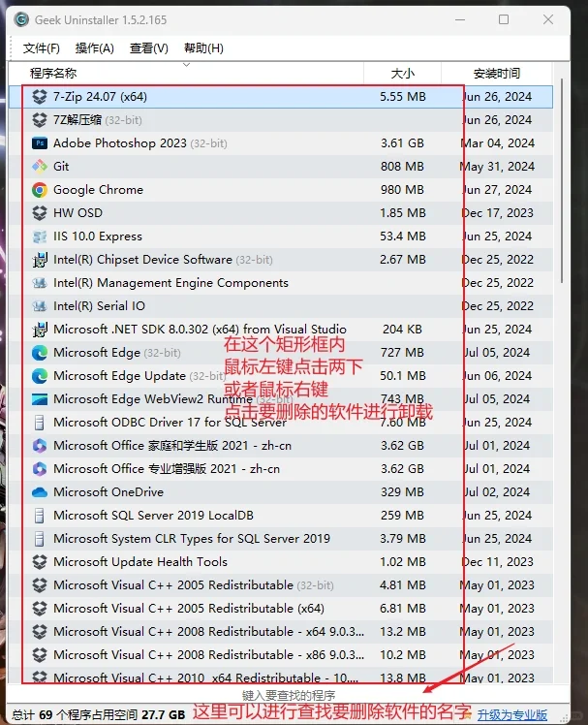Click the install date Jul 02, 2024

pos(497,492)
